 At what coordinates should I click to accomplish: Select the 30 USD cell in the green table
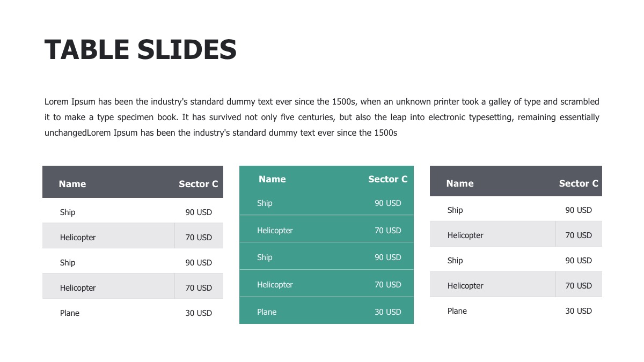coord(387,312)
